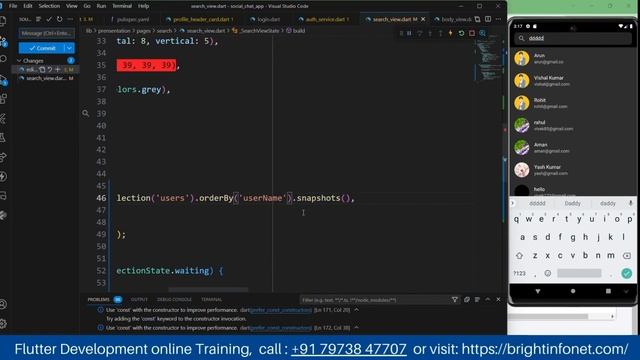Tap the emulator back navigation triangle
This screenshot has height=360, width=640.
pos(538,291)
